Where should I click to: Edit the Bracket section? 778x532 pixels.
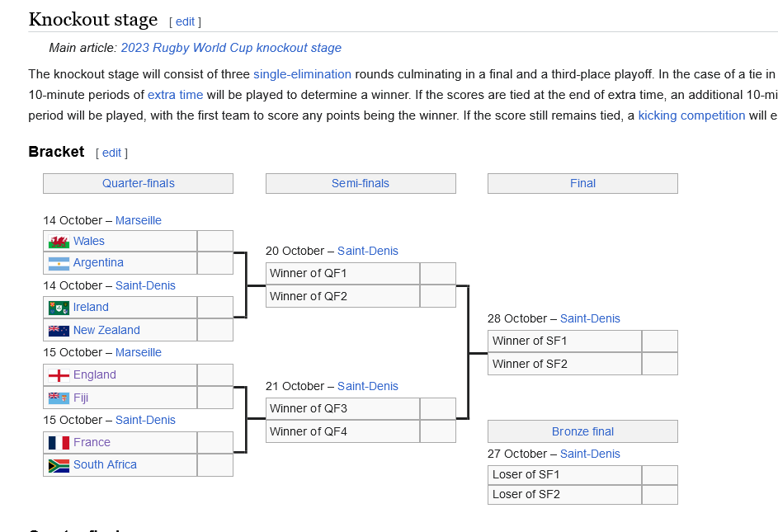pos(111,153)
